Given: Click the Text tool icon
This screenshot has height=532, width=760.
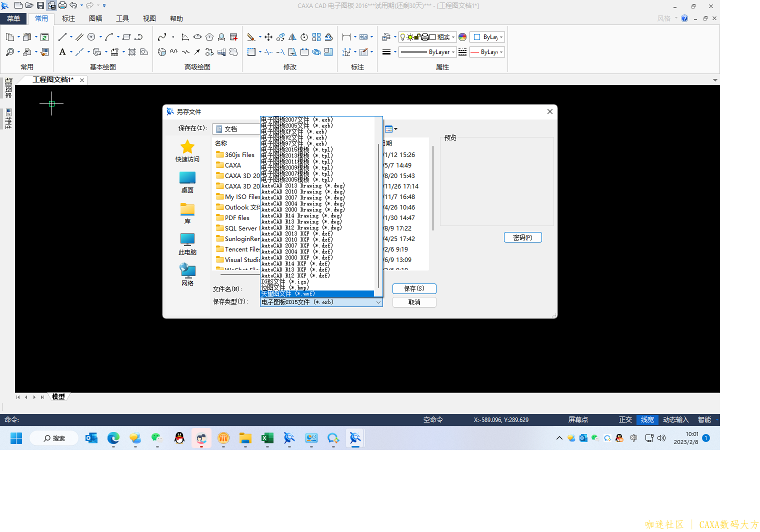Looking at the screenshot, I should [62, 52].
